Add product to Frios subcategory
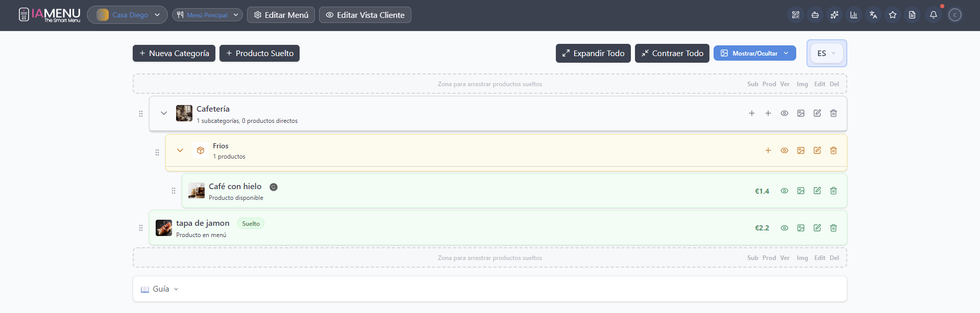The image size is (980, 313). point(768,150)
